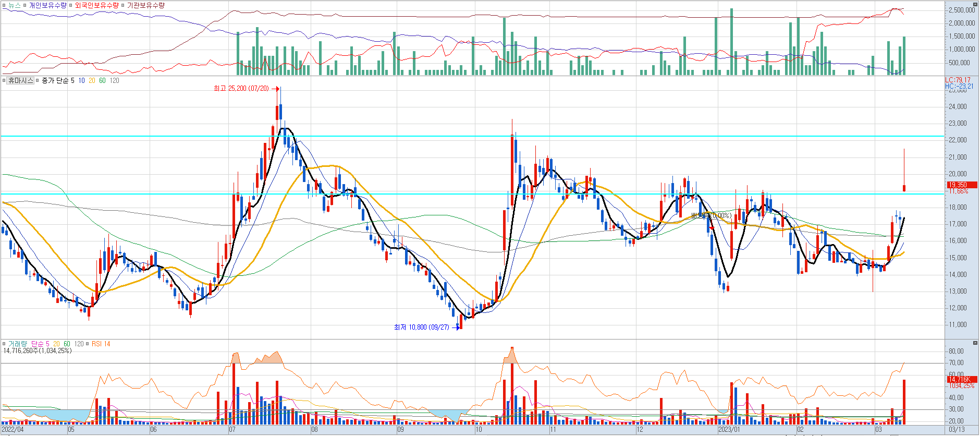
Task: Click the 500,000 holdings axis value
Action: click(960, 63)
